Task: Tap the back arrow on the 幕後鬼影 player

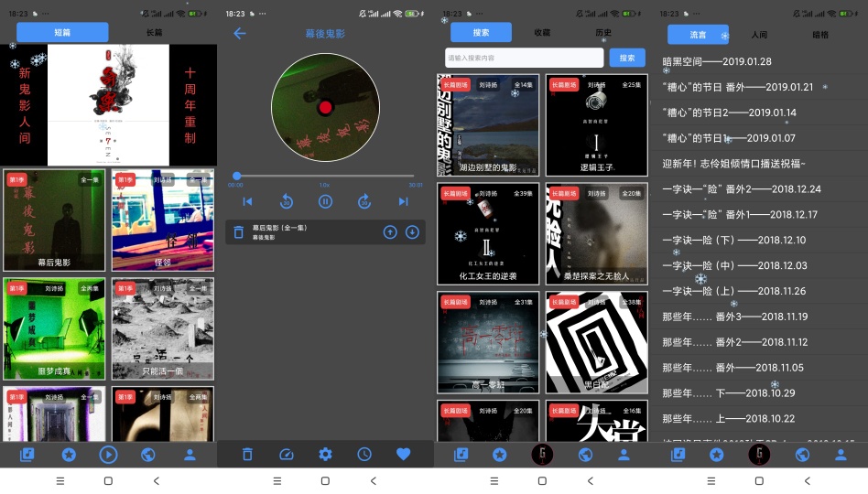Action: coord(240,34)
